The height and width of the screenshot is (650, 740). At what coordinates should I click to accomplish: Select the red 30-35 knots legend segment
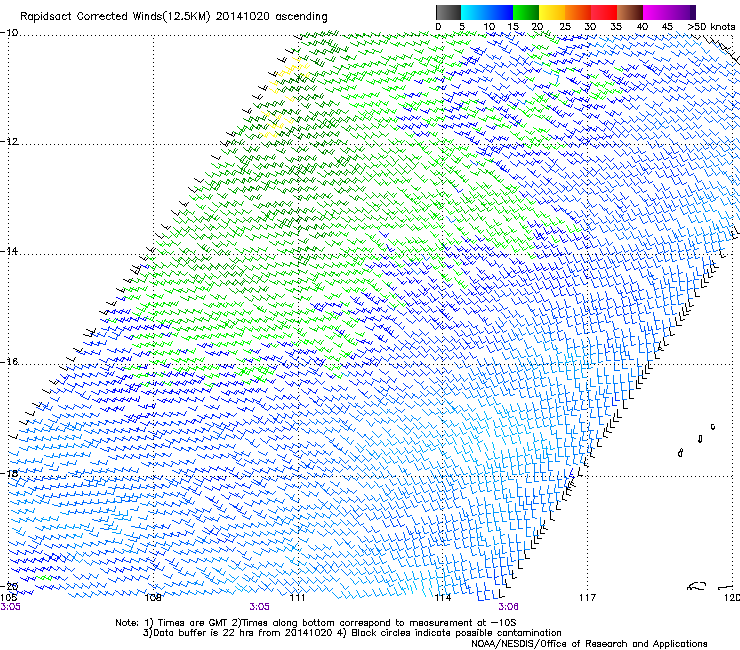pos(604,12)
